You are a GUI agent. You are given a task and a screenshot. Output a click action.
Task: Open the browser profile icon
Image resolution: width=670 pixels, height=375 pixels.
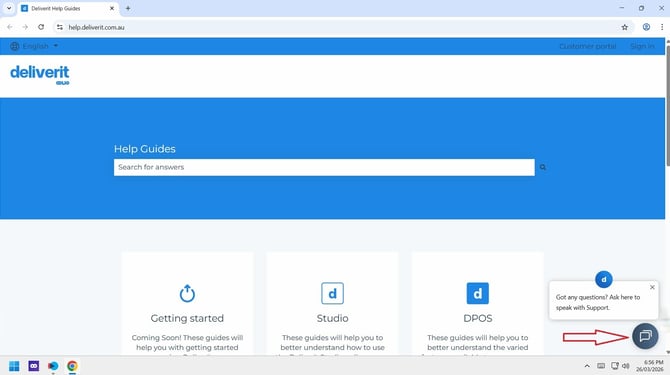coord(646,27)
